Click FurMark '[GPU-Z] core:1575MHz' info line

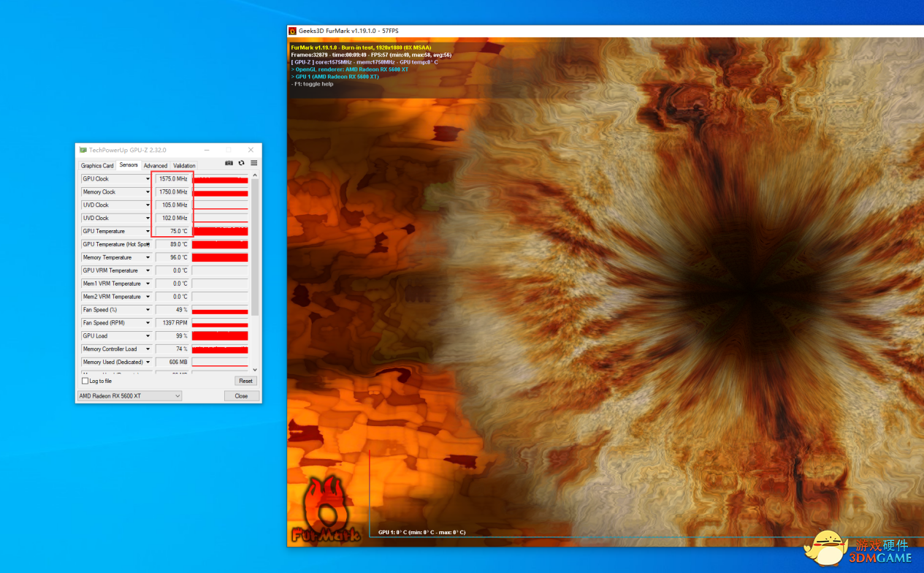pos(364,62)
